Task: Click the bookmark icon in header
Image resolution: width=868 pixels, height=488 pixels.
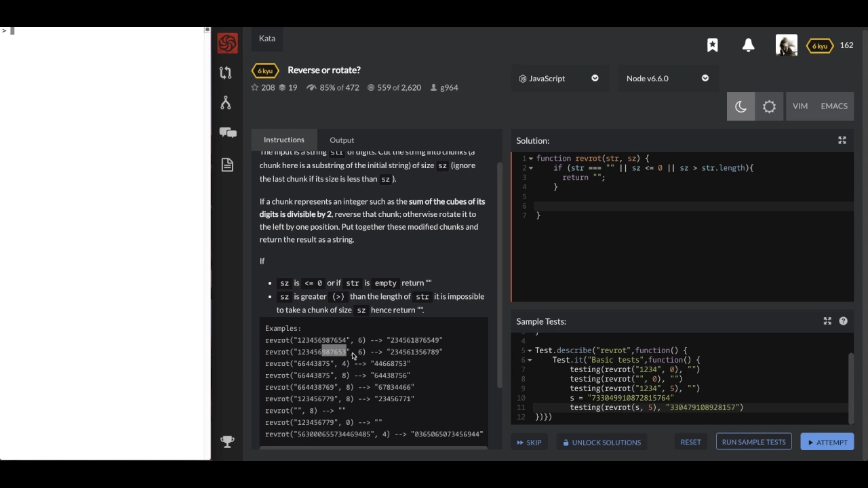Action: point(713,45)
